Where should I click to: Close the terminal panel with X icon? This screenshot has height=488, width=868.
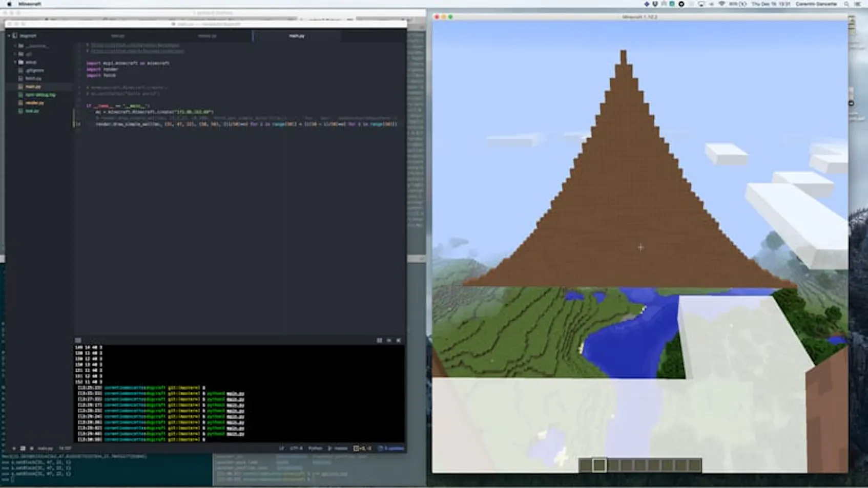(x=398, y=340)
